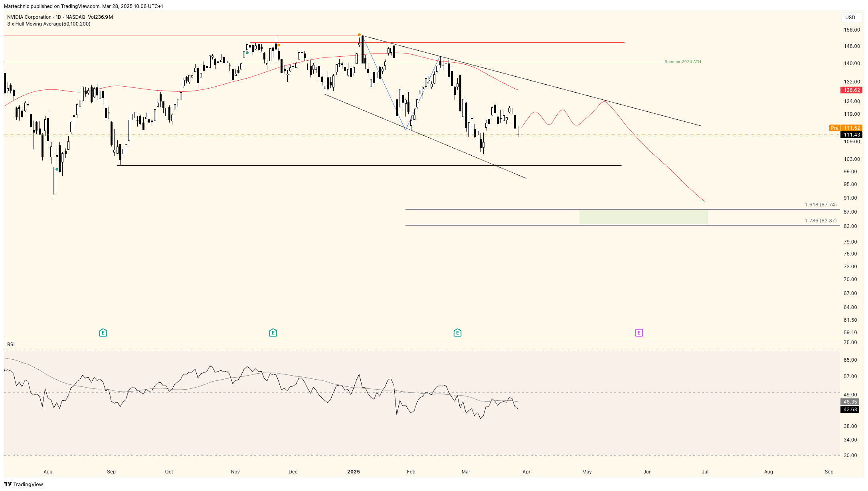This screenshot has width=868, height=491.
Task: Click the green target zone rectangle
Action: pos(643,217)
